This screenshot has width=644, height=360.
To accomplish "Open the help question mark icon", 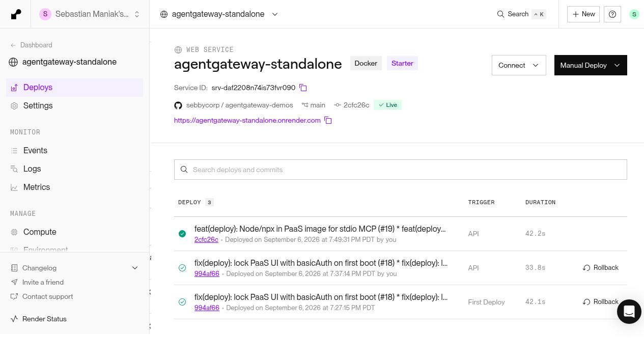I will (612, 14).
